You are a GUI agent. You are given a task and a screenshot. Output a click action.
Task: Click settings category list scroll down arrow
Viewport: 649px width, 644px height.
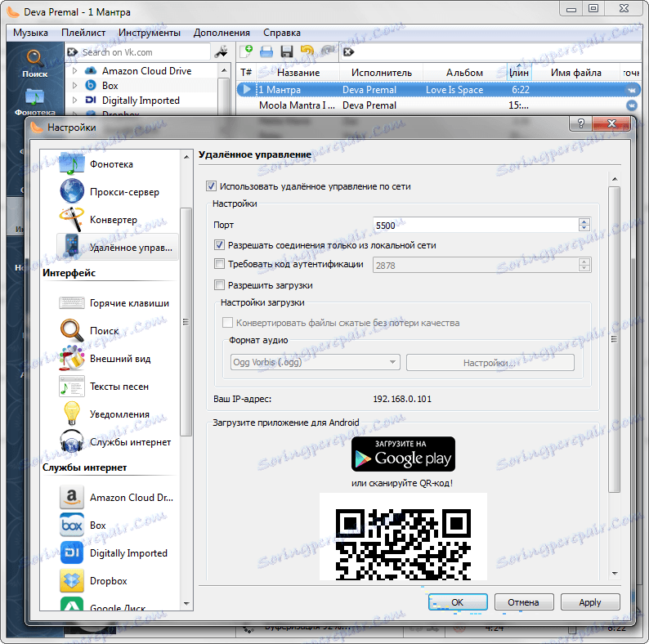[186, 604]
